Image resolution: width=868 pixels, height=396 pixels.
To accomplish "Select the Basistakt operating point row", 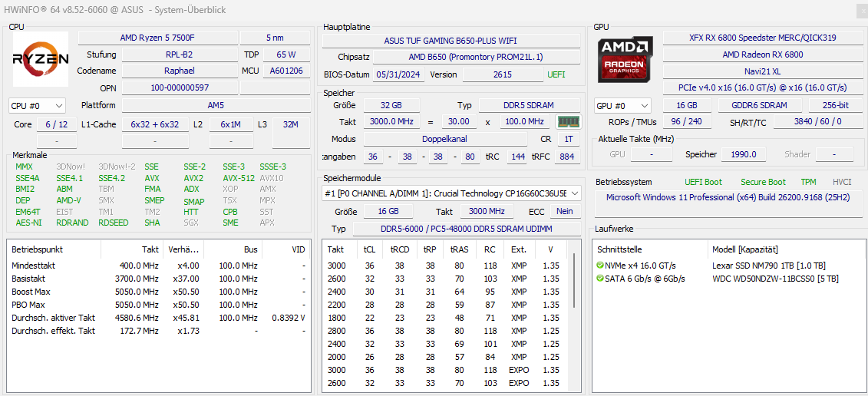I will point(158,279).
